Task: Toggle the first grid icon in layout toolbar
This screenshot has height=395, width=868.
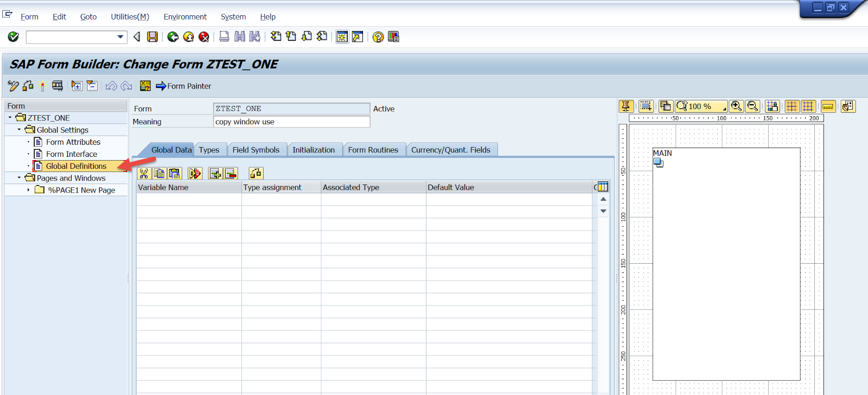Action: click(x=792, y=106)
